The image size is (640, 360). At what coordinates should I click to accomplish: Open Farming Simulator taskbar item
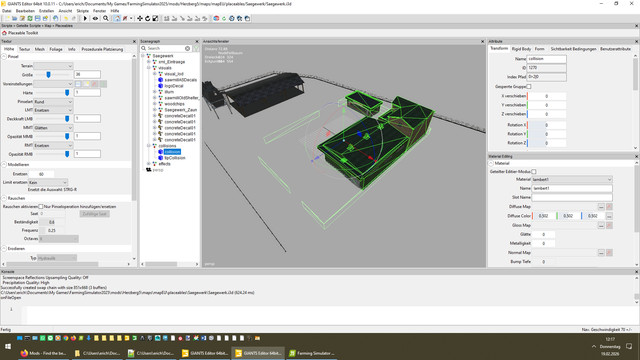tap(312, 353)
